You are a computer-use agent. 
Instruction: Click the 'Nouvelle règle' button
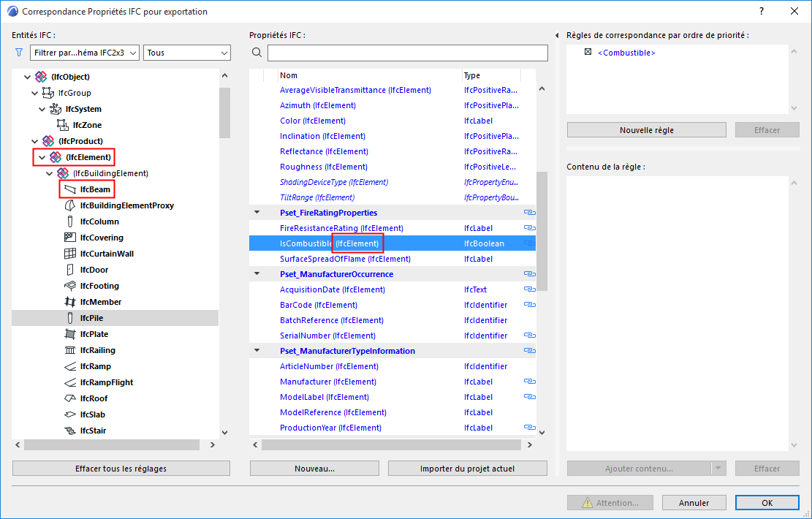(647, 130)
